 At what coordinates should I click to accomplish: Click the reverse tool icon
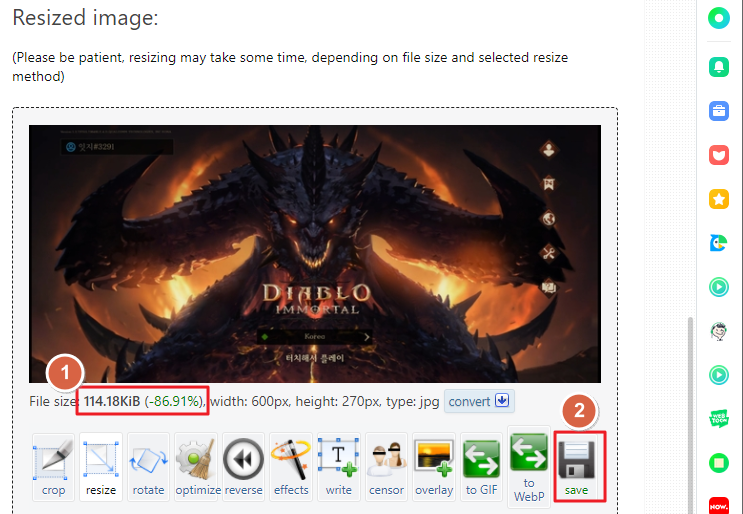(x=244, y=467)
